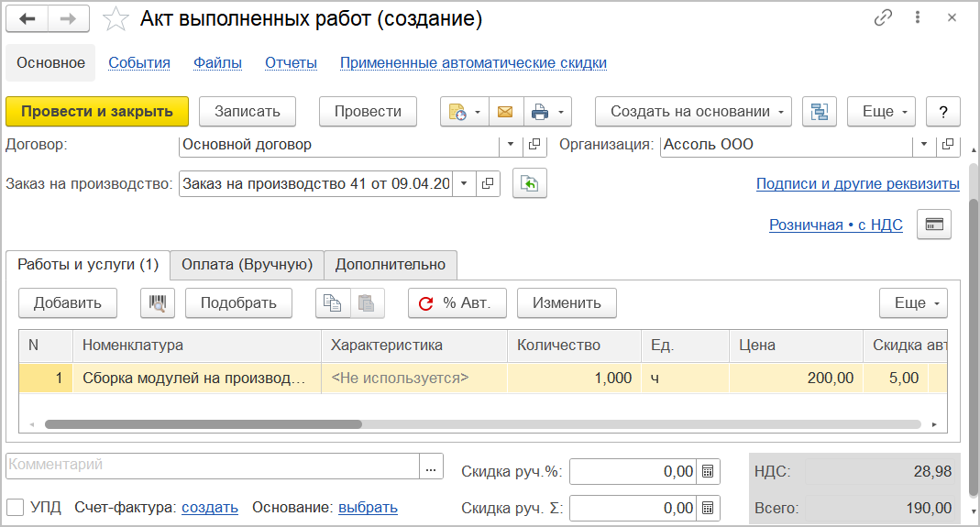Open the Создать на основании dropdown
The image size is (980, 527).
click(693, 112)
